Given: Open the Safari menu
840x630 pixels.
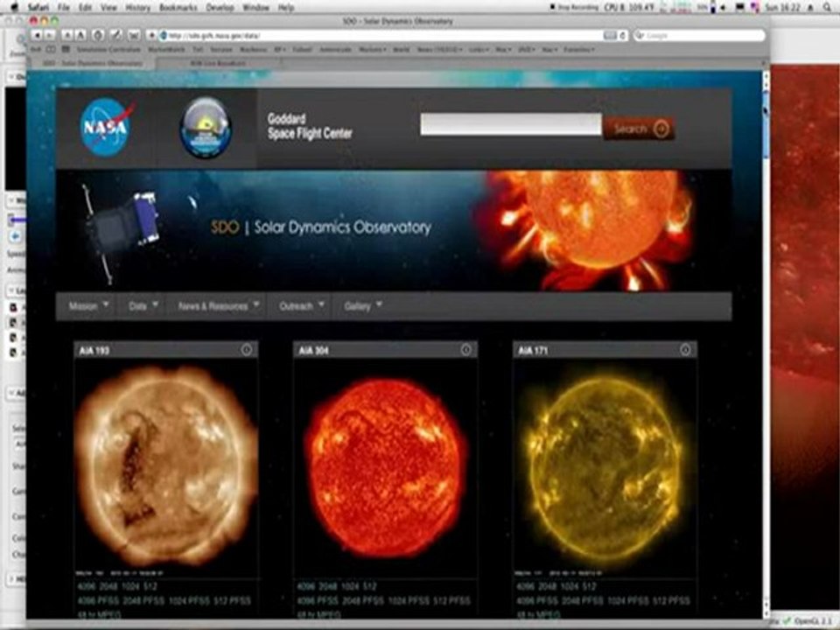Looking at the screenshot, I should coord(38,8).
